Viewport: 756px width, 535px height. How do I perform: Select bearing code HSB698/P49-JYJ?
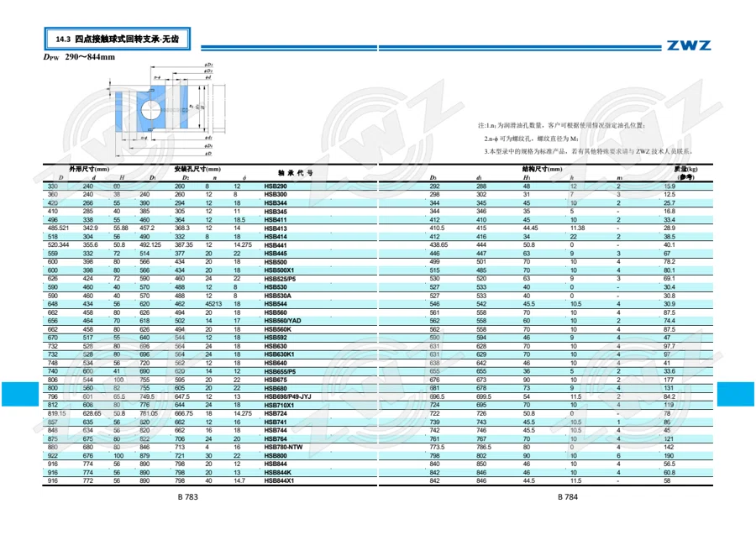287,396
